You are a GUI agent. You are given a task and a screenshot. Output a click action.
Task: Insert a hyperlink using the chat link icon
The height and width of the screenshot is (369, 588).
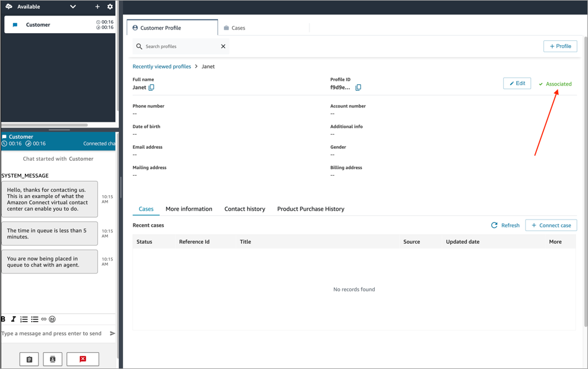click(43, 319)
